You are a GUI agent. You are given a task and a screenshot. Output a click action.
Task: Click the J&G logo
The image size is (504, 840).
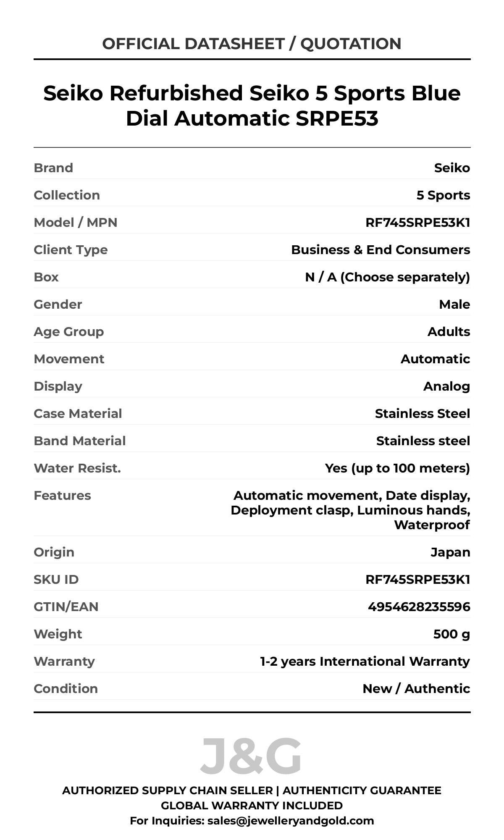251,756
